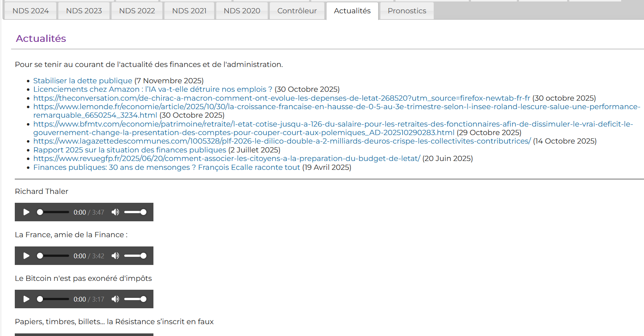Open the lagazettedescommunes.com PLF 2026 link
The image size is (644, 336).
(x=282, y=141)
